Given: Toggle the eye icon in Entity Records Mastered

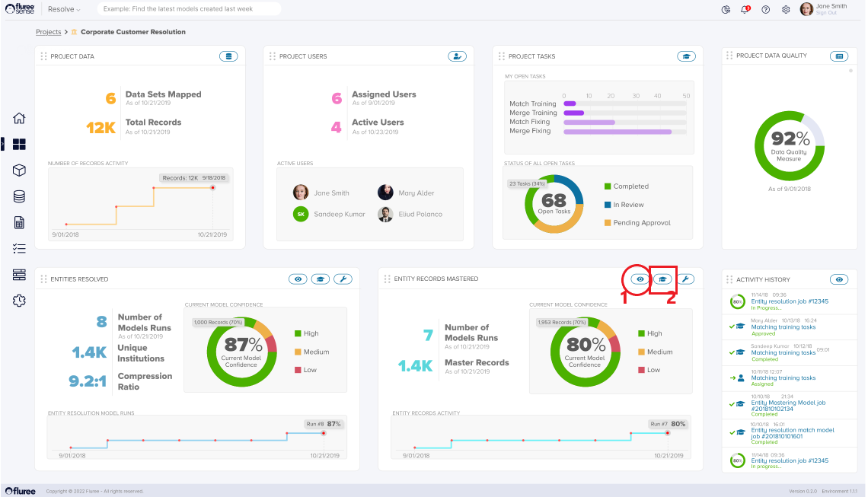Looking at the screenshot, I should 640,279.
